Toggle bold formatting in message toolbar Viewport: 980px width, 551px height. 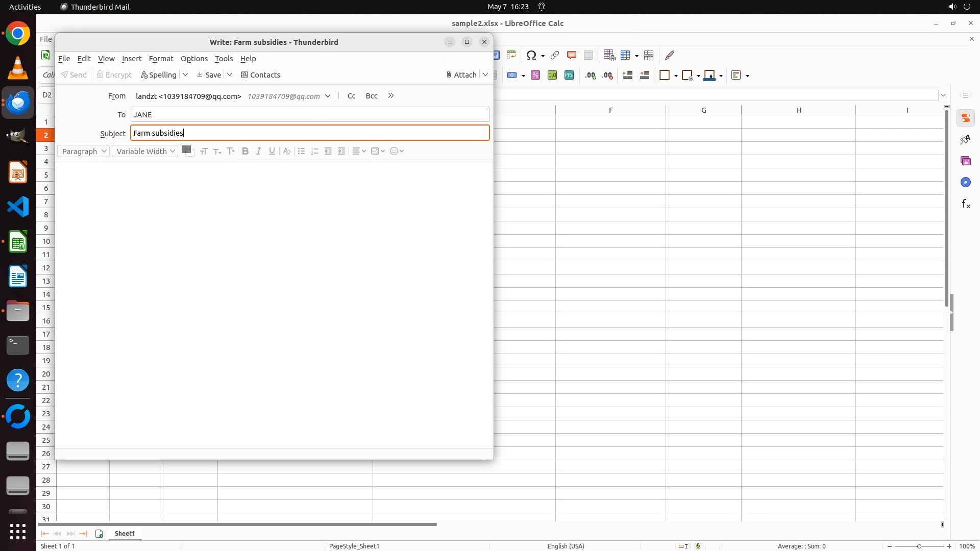(246, 151)
